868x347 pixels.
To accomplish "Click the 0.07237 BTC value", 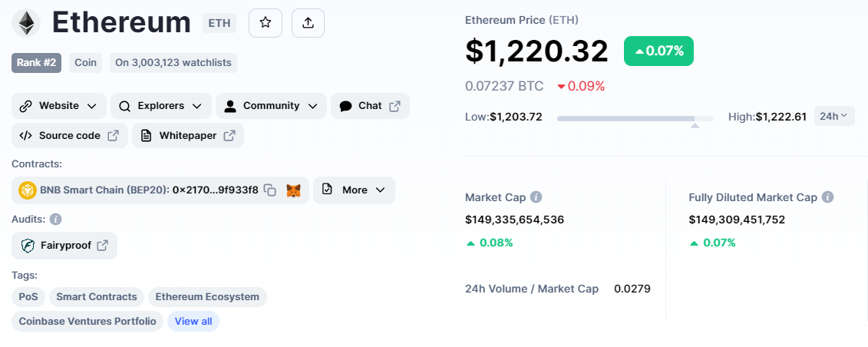I will (x=504, y=86).
